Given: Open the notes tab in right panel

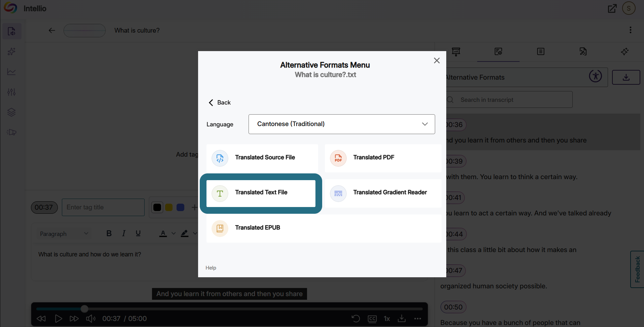Looking at the screenshot, I should click(540, 51).
